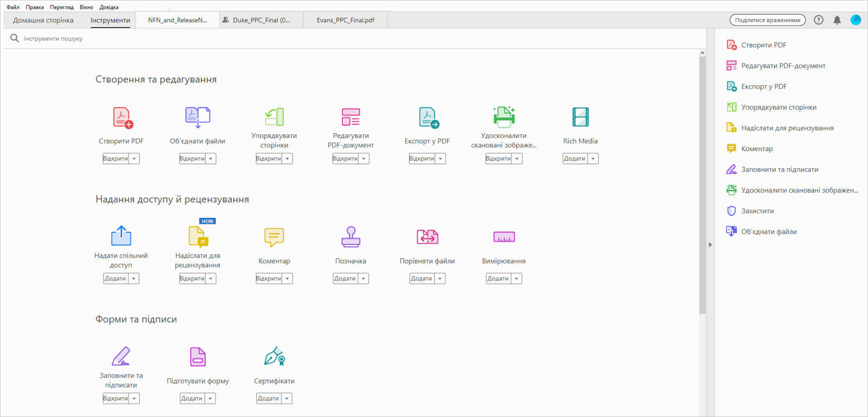Open notifications via the bell icon
This screenshot has height=417, width=868.
pos(837,20)
